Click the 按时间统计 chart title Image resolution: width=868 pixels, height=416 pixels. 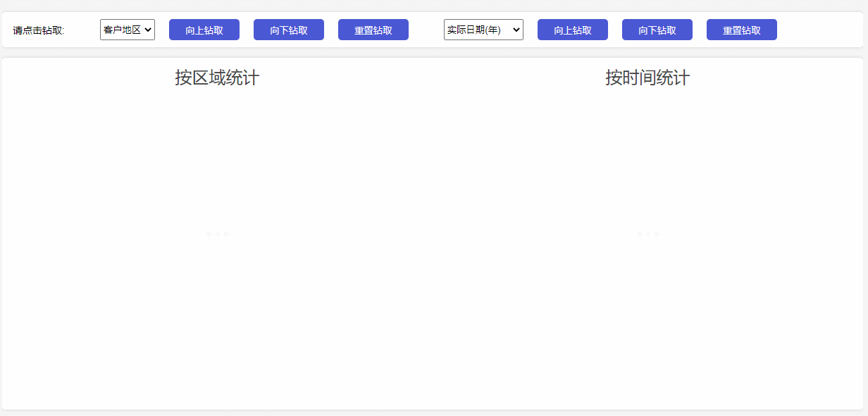coord(648,78)
